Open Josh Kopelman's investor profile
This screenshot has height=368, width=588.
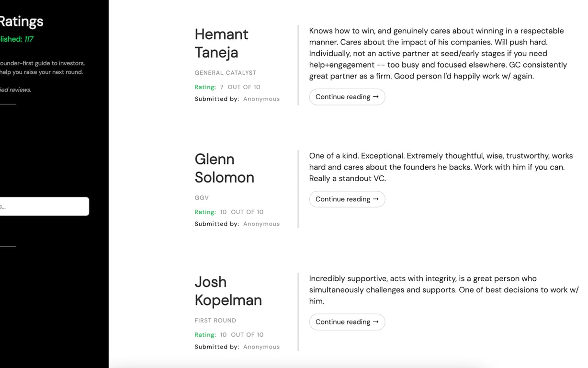228,291
